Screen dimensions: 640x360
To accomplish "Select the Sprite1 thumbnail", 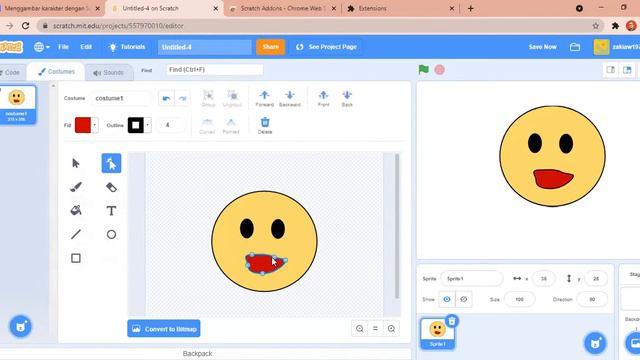I will coord(437,333).
